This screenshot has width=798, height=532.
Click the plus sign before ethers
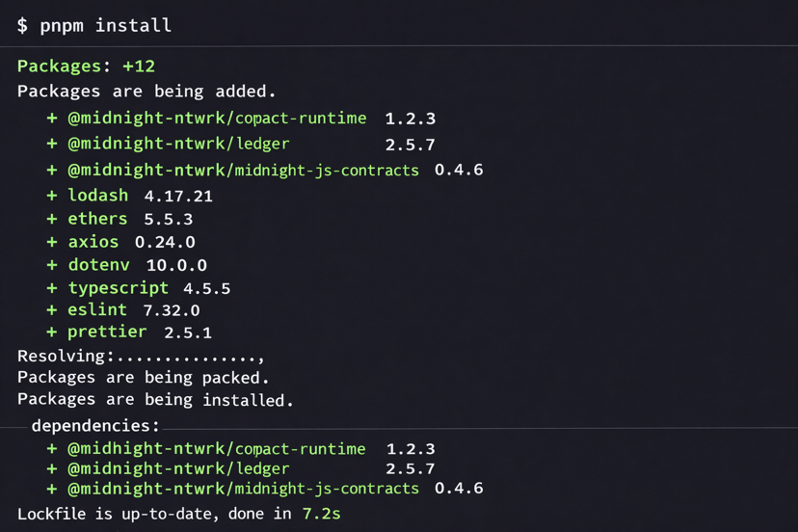(x=52, y=219)
